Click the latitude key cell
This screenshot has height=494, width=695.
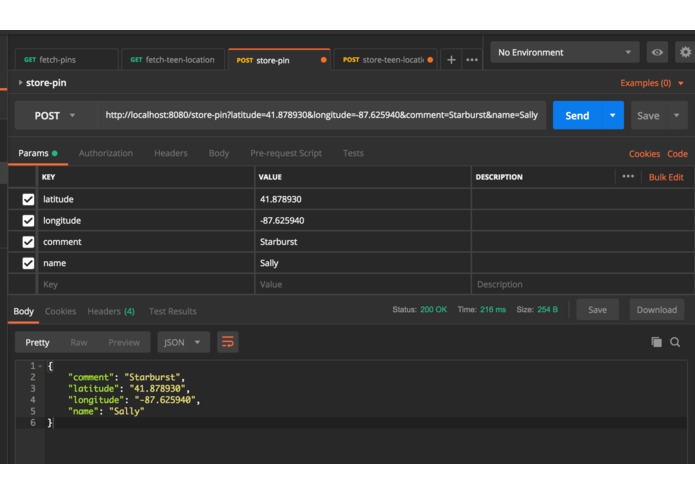coord(146,199)
